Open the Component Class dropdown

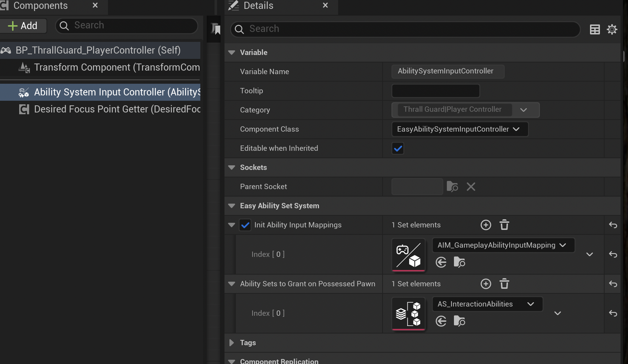click(460, 129)
